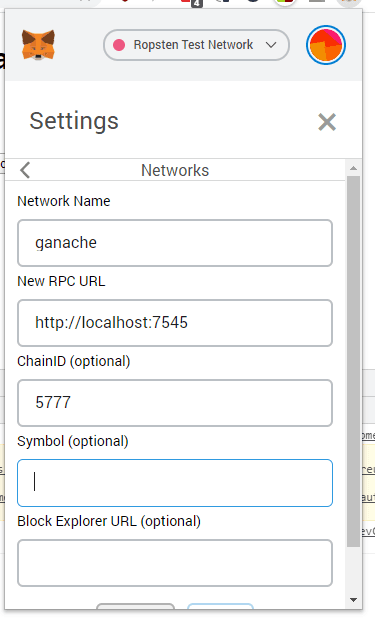The height and width of the screenshot is (626, 375).
Task: Click the Networks section header
Action: (x=175, y=170)
